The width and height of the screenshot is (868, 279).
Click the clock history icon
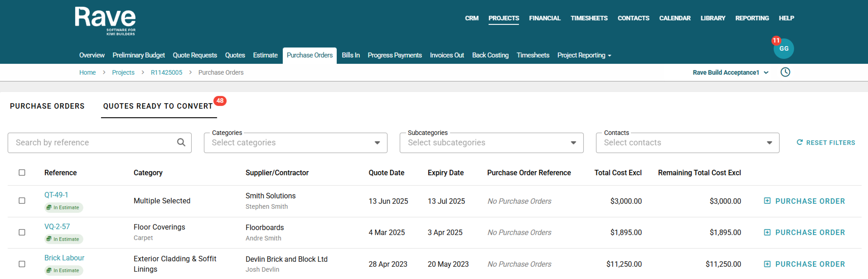pos(785,72)
